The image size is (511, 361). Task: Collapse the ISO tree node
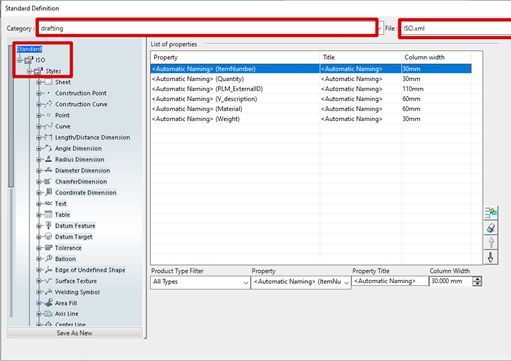(x=19, y=60)
